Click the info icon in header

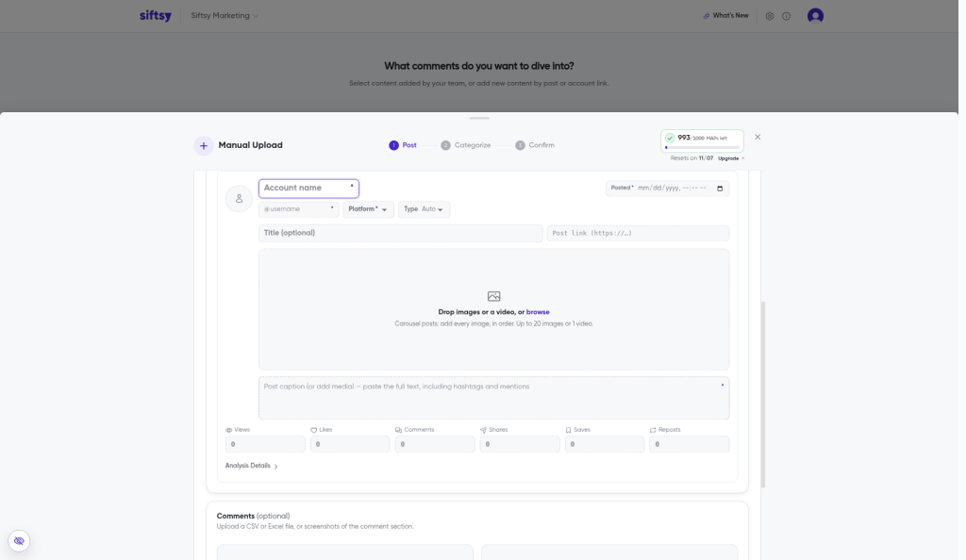(x=786, y=16)
